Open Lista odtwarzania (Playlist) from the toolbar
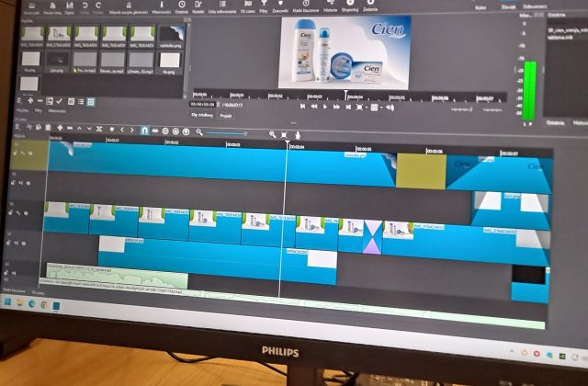Image resolution: width=588 pixels, height=386 pixels. pos(222,6)
